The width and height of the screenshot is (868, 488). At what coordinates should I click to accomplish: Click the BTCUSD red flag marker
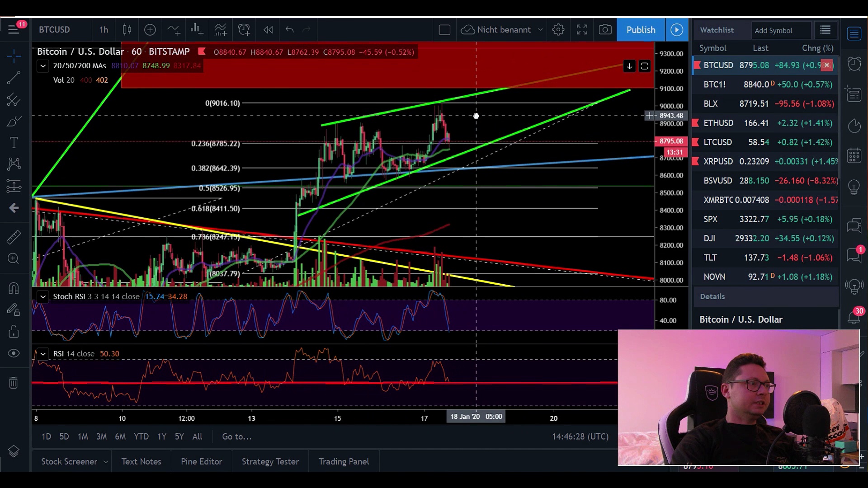pos(697,66)
